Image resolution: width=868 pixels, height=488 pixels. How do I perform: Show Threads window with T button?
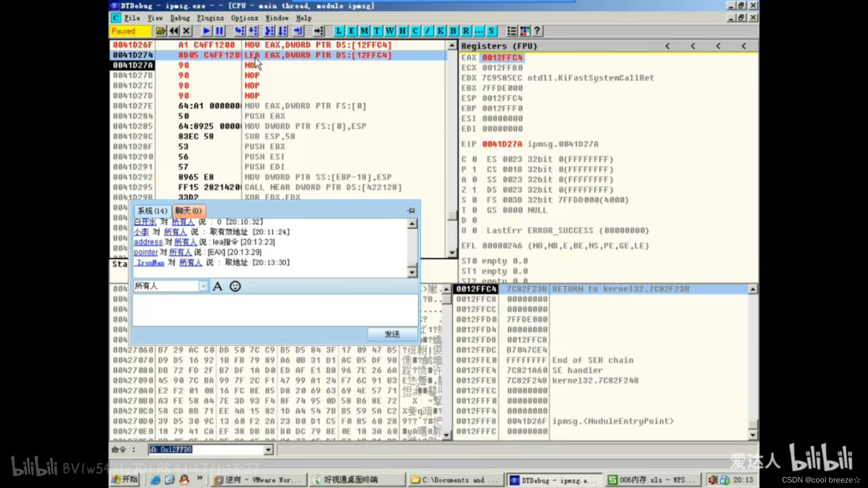[377, 31]
